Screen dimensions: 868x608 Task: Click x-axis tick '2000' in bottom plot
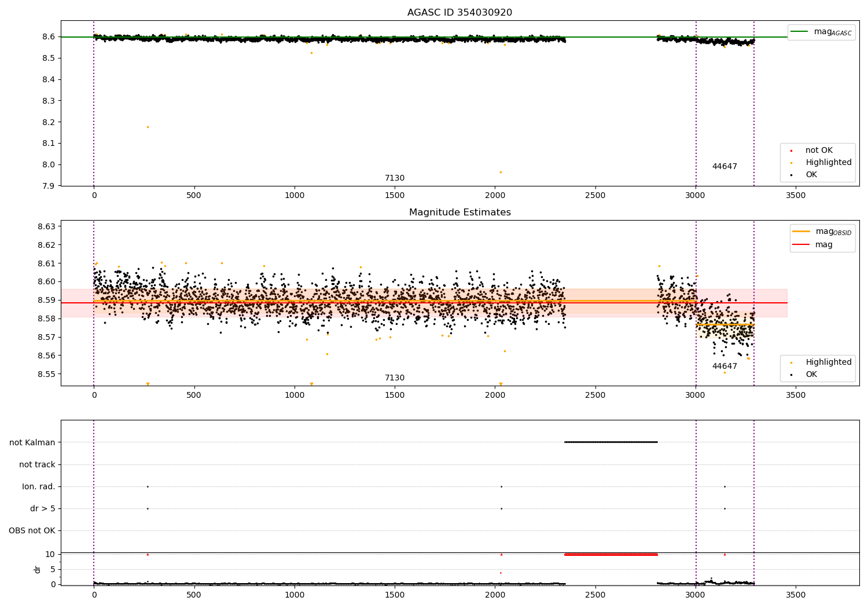point(495,594)
